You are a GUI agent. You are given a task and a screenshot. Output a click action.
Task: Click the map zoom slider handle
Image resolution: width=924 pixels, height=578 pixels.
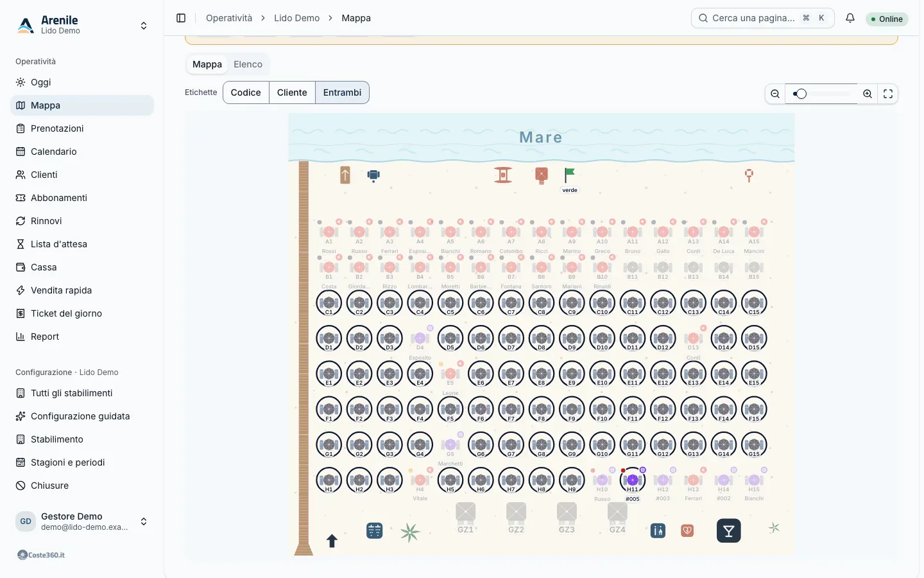coord(801,94)
